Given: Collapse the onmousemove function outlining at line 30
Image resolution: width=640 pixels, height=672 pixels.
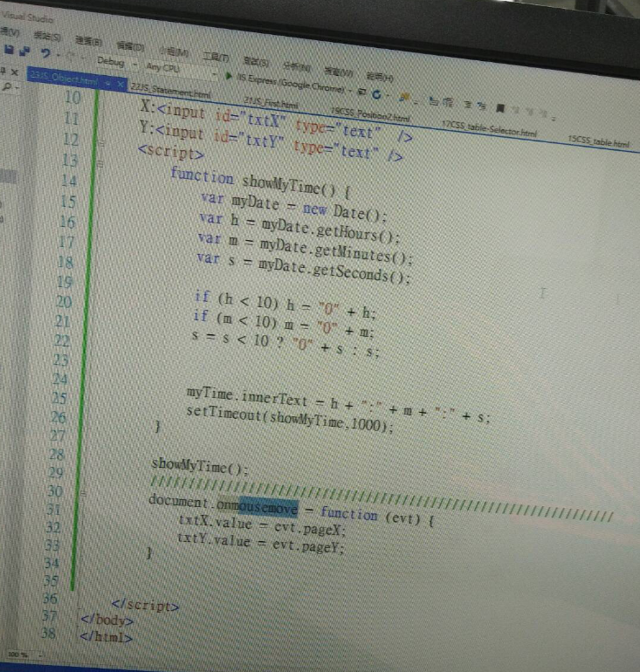Looking at the screenshot, I should pyautogui.click(x=84, y=494).
